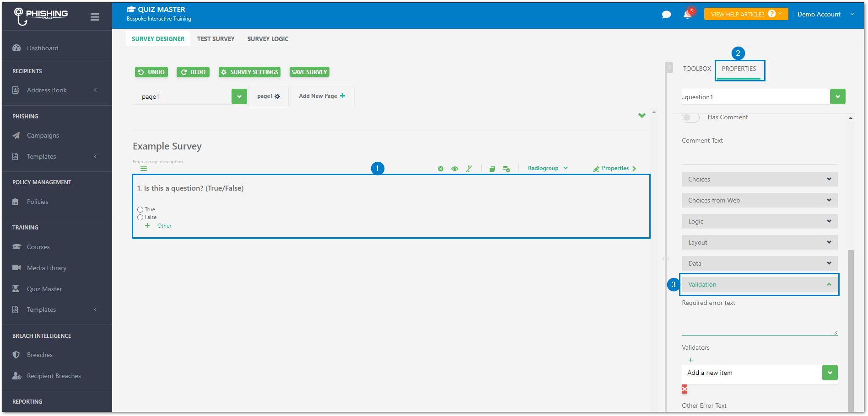Click the page description field
Viewport: 868px width, 416px height.
pyautogui.click(x=157, y=162)
